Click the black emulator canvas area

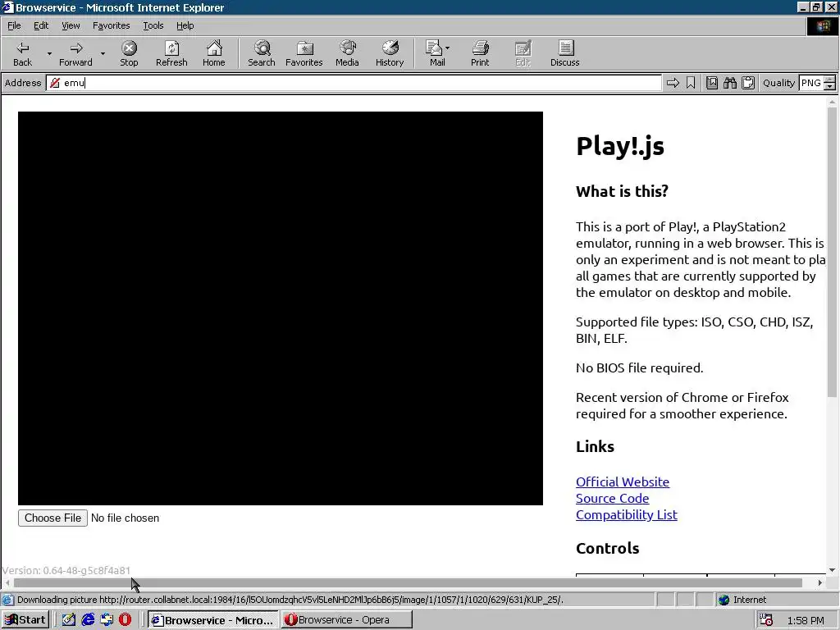(x=281, y=308)
